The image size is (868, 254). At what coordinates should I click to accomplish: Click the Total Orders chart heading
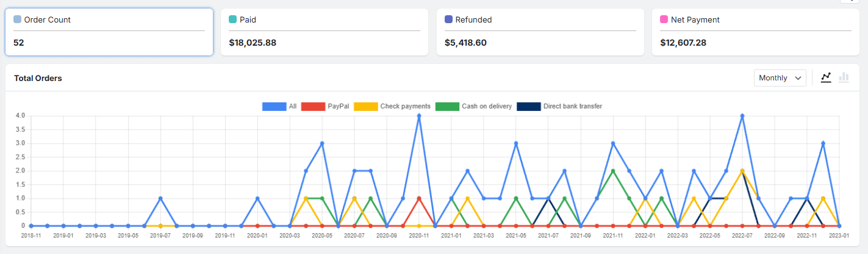coord(38,78)
